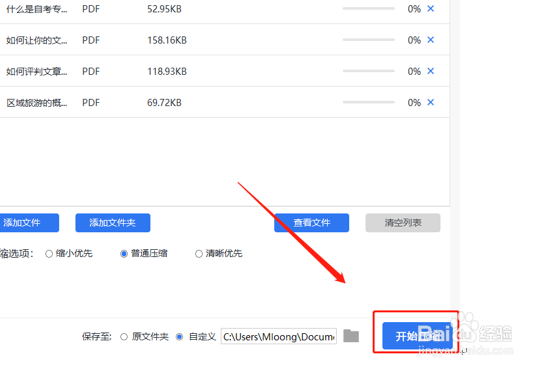Image resolution: width=545 pixels, height=370 pixels.
Task: Click size value 52.95KB
Action: coord(164,9)
